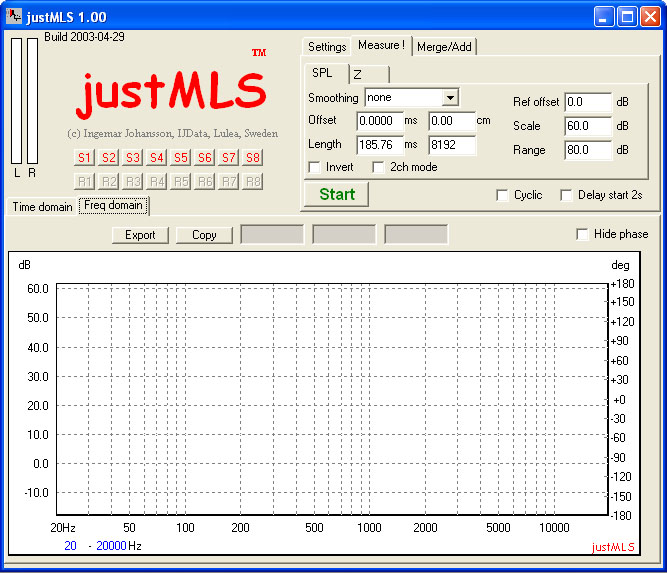Click the R7 recall button
Viewport: 667px width, 573px height.
[228, 182]
